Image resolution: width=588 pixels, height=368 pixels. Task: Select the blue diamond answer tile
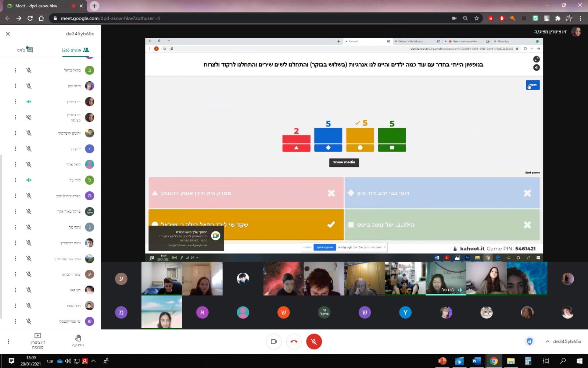point(442,193)
